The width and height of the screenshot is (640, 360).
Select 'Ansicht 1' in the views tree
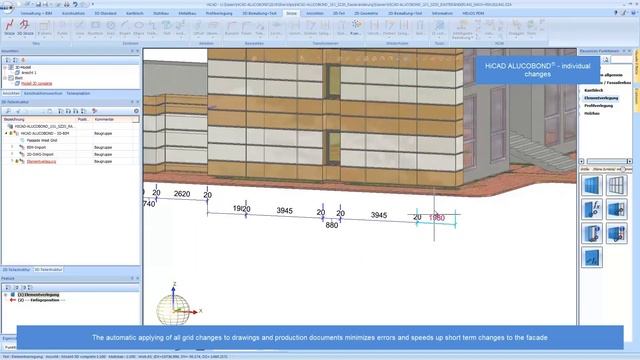tap(29, 73)
